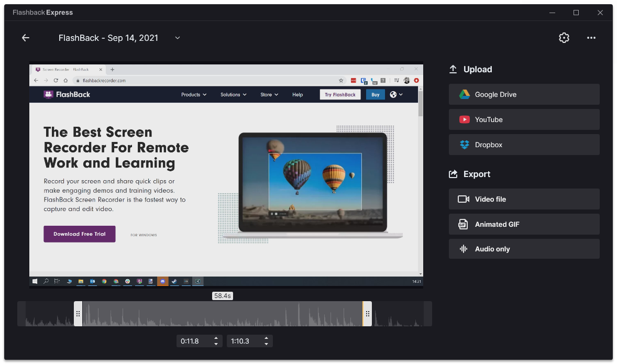
Task: Click the browser home icon in preview
Action: click(x=65, y=80)
